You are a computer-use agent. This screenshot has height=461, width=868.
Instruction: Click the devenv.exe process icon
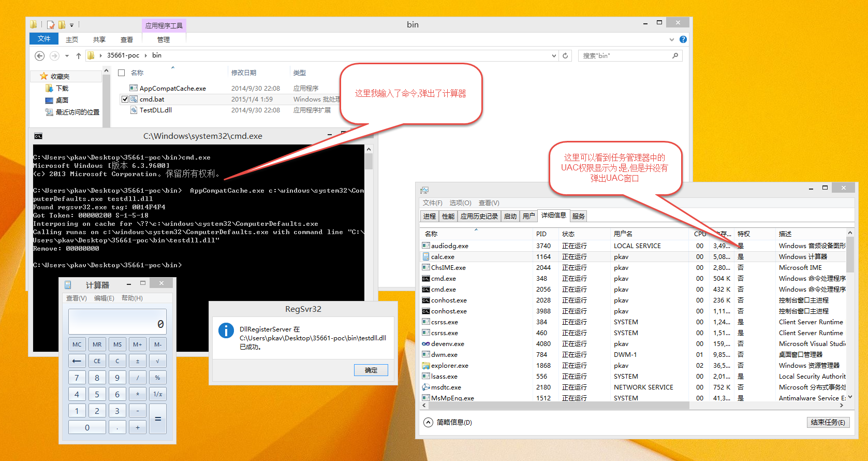click(426, 343)
